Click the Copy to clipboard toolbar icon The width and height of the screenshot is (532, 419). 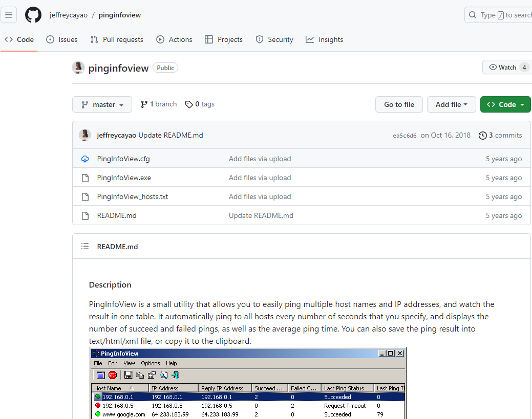(x=140, y=375)
